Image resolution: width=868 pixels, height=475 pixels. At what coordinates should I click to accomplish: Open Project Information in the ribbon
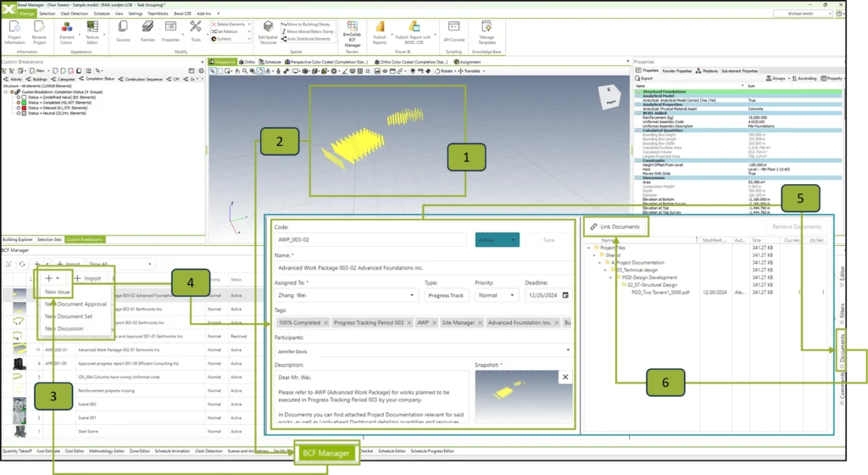(14, 32)
